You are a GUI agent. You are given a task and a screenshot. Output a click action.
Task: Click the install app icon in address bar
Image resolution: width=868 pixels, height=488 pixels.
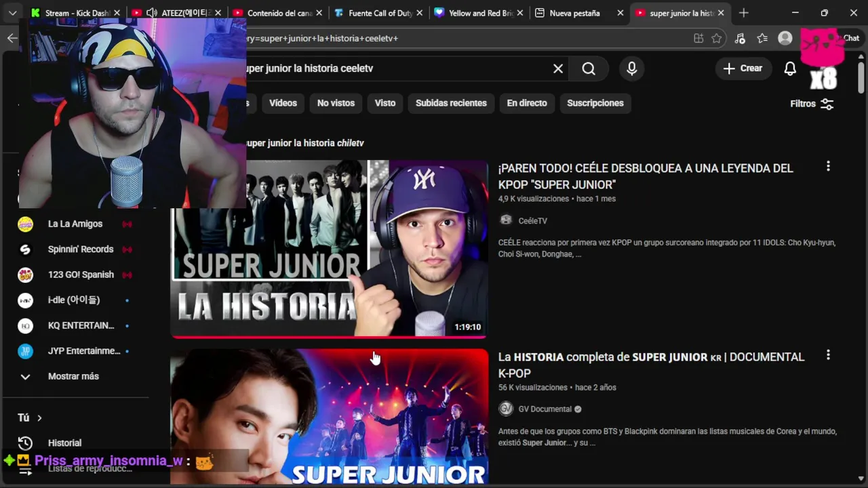point(698,39)
